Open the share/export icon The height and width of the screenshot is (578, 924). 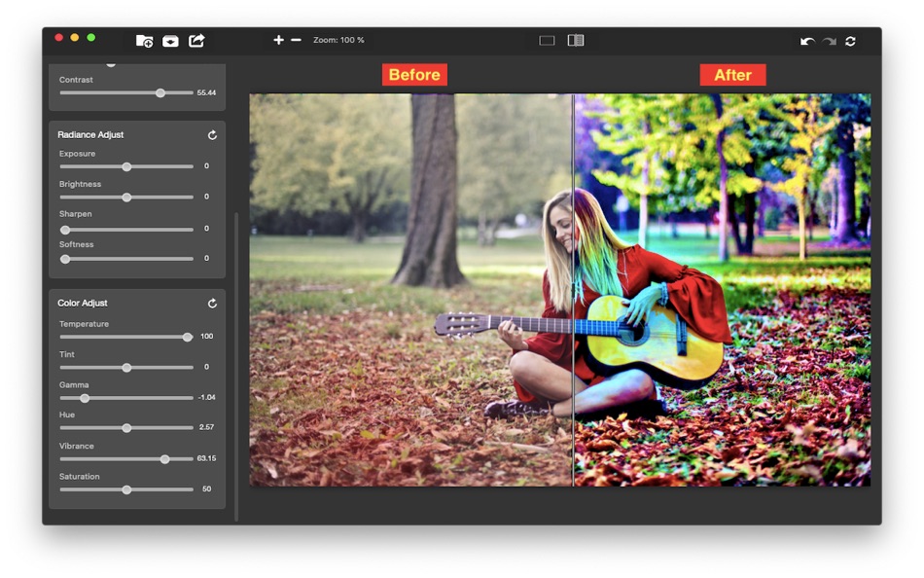[196, 41]
